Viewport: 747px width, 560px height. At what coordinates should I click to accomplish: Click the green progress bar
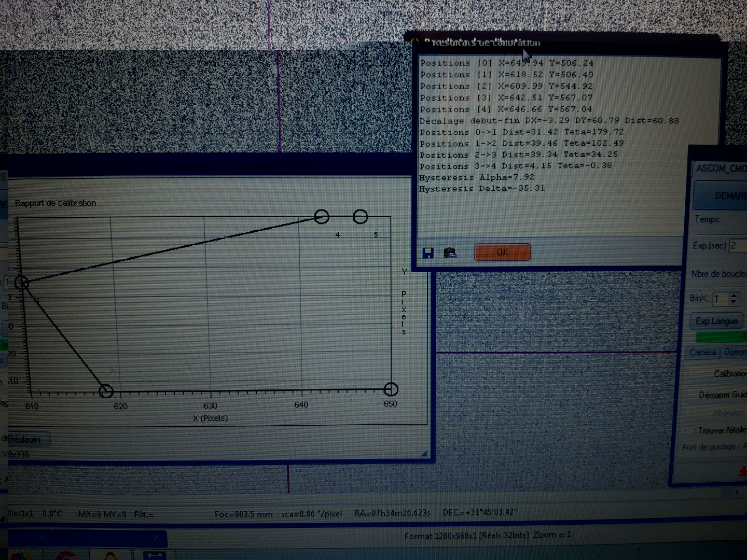pos(720,337)
